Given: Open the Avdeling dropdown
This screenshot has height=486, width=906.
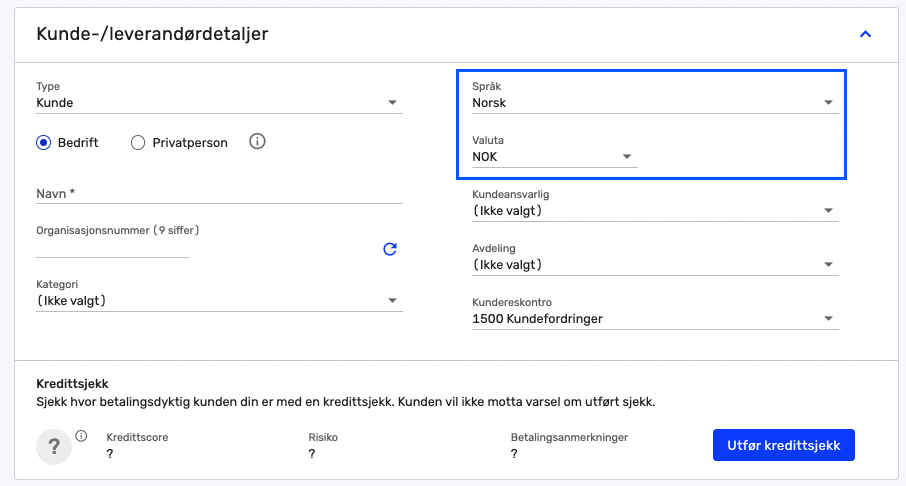Looking at the screenshot, I should pos(655,265).
